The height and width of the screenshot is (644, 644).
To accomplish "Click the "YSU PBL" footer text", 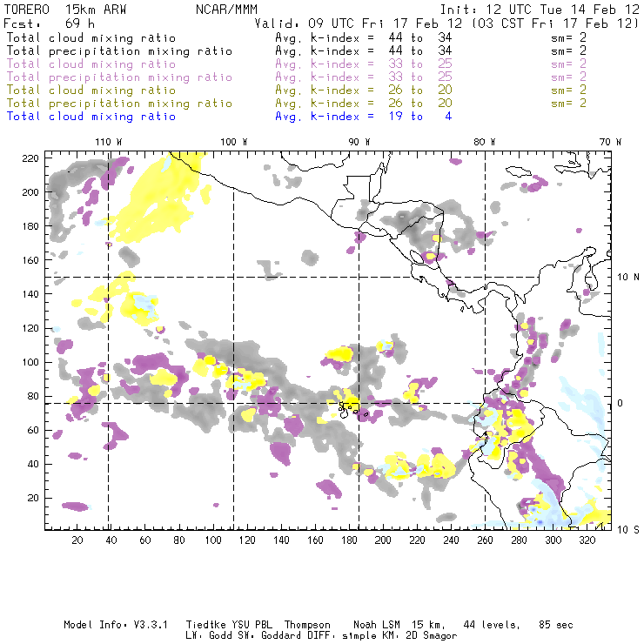I will point(252,625).
